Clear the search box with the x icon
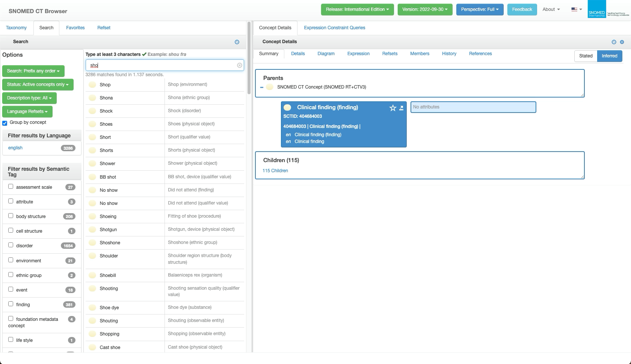 coord(239,65)
